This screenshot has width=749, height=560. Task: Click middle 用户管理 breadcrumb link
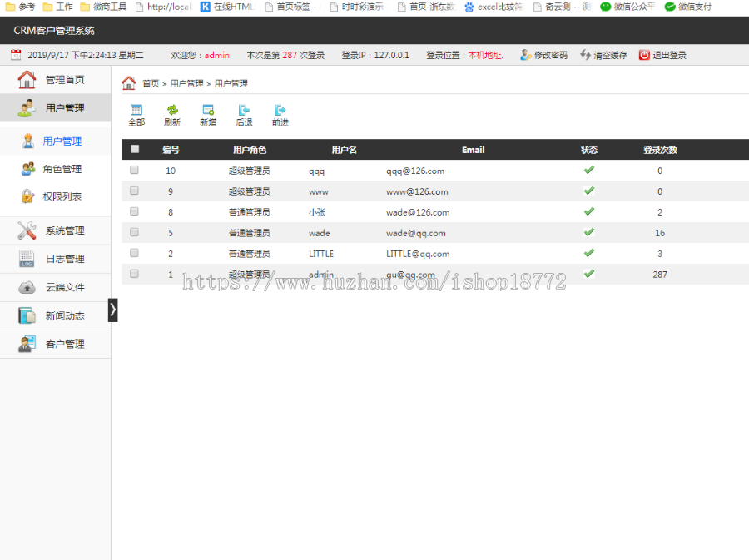pos(186,83)
